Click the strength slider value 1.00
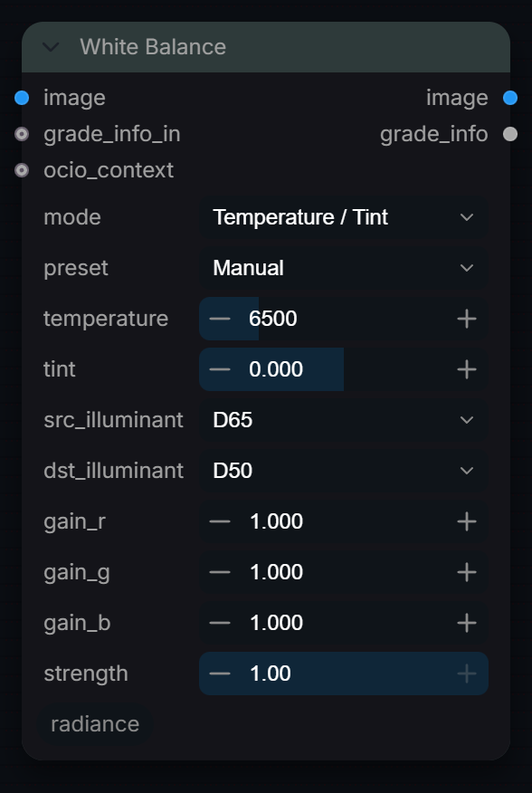 (270, 674)
